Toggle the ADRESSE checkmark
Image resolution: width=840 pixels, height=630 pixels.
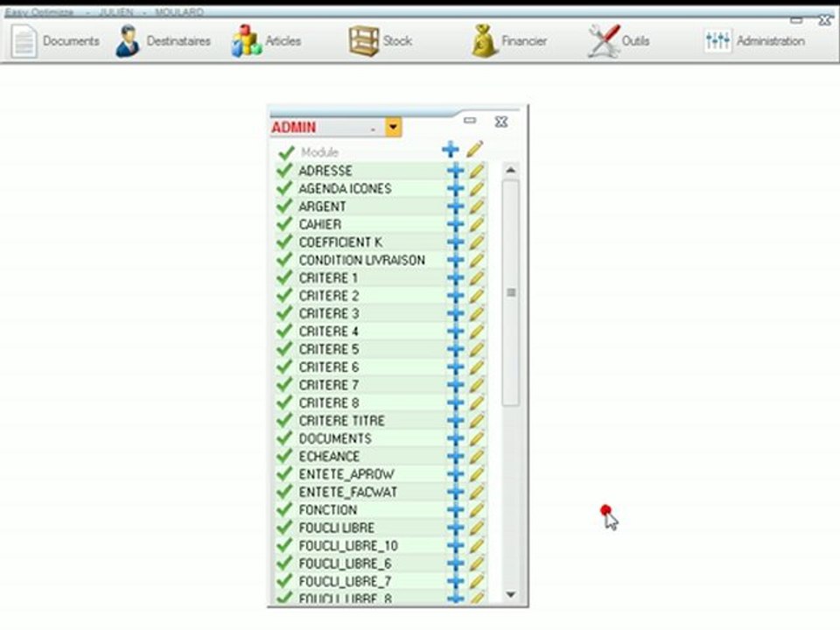(x=284, y=171)
